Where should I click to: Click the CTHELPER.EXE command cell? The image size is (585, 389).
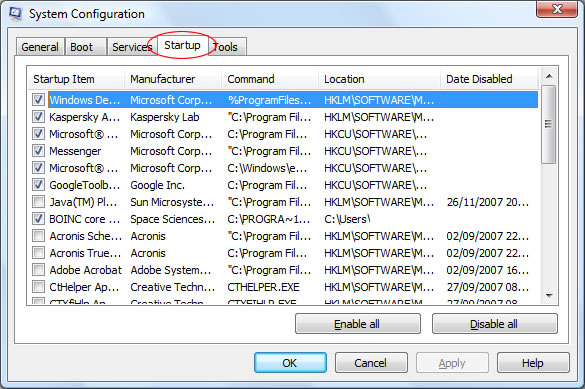pos(263,287)
